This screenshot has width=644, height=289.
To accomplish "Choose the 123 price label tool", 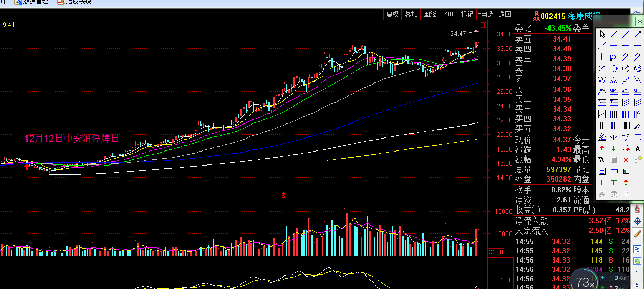I will (614, 57).
